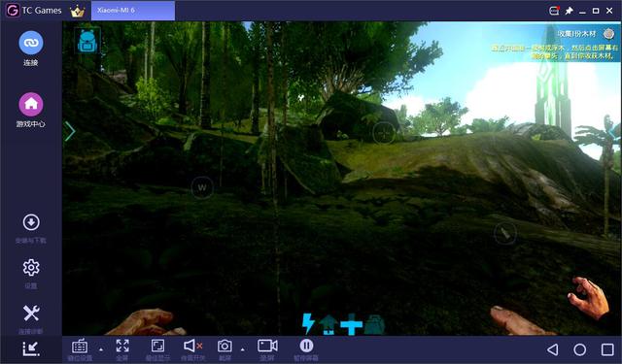The width and height of the screenshot is (622, 364).
Task: Tap the Android back triangle button
Action: [552, 349]
